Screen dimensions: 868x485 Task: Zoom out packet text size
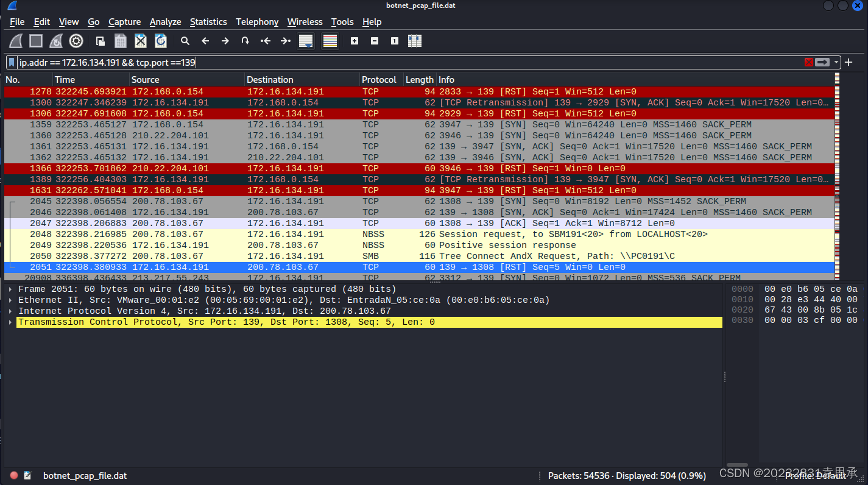(x=375, y=41)
